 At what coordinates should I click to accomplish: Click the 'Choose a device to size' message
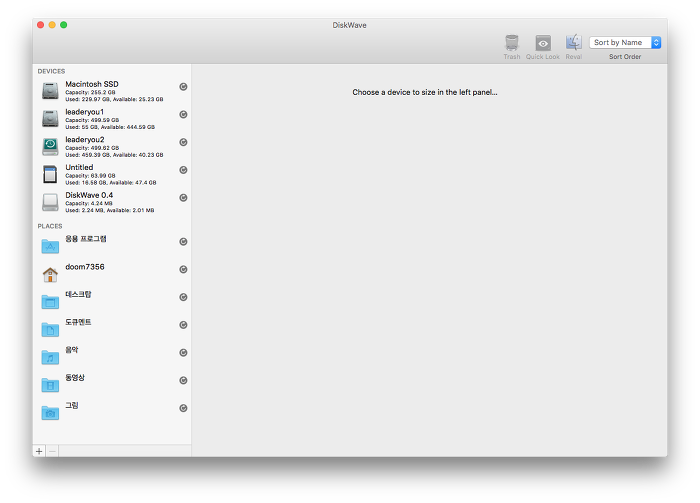click(x=425, y=92)
